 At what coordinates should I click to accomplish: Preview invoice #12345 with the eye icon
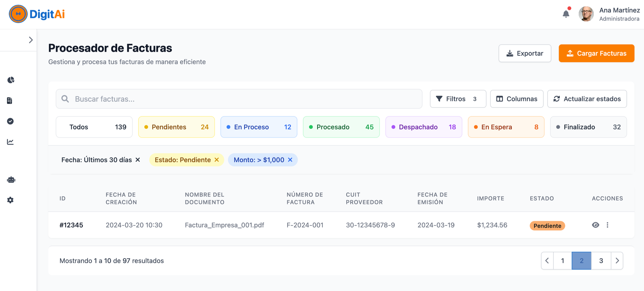tap(596, 225)
